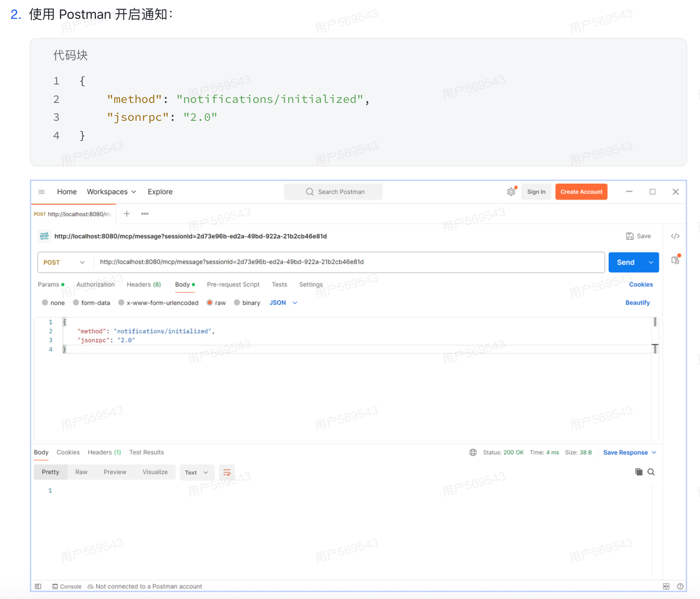Toggle the response line wrap icon

227,473
